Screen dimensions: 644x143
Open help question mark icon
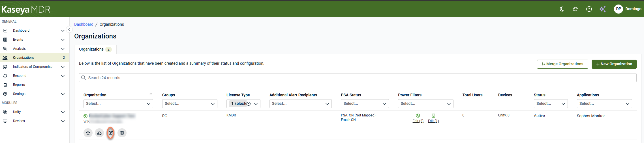(x=589, y=9)
